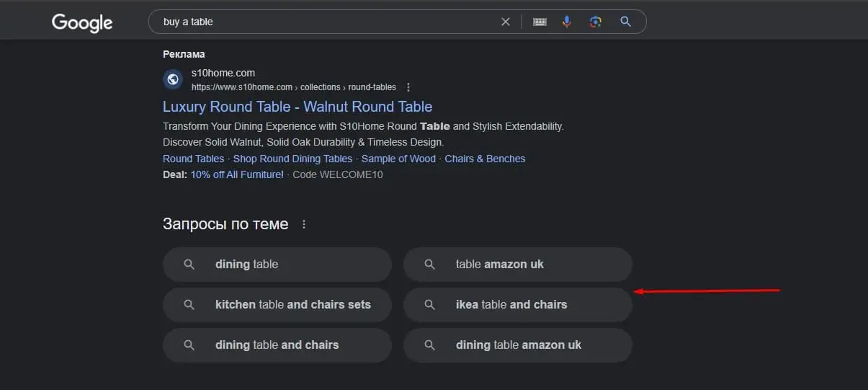Open the 10% off All Furniture! deal link
Screen dimensions: 868x390
(237, 174)
